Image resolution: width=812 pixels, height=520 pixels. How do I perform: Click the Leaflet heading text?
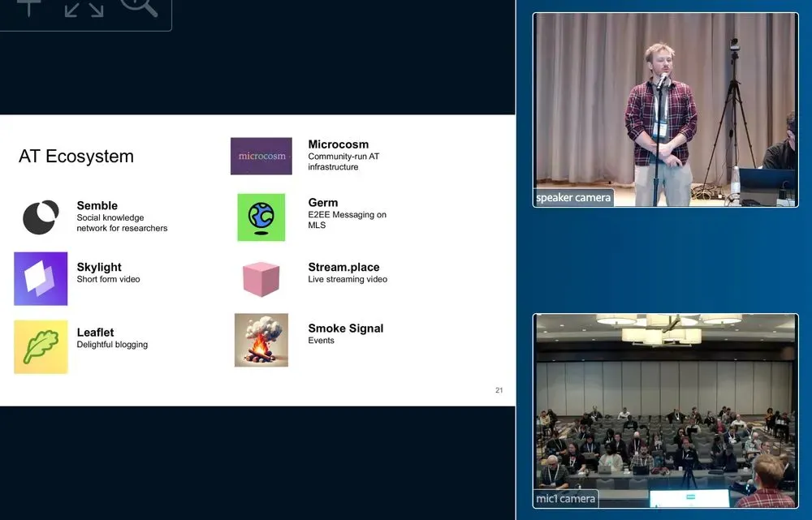coord(95,333)
